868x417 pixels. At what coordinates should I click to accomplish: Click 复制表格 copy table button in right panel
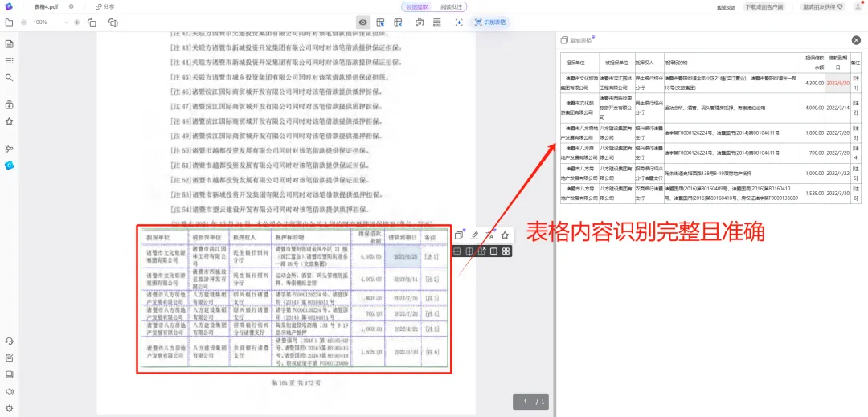(x=576, y=40)
